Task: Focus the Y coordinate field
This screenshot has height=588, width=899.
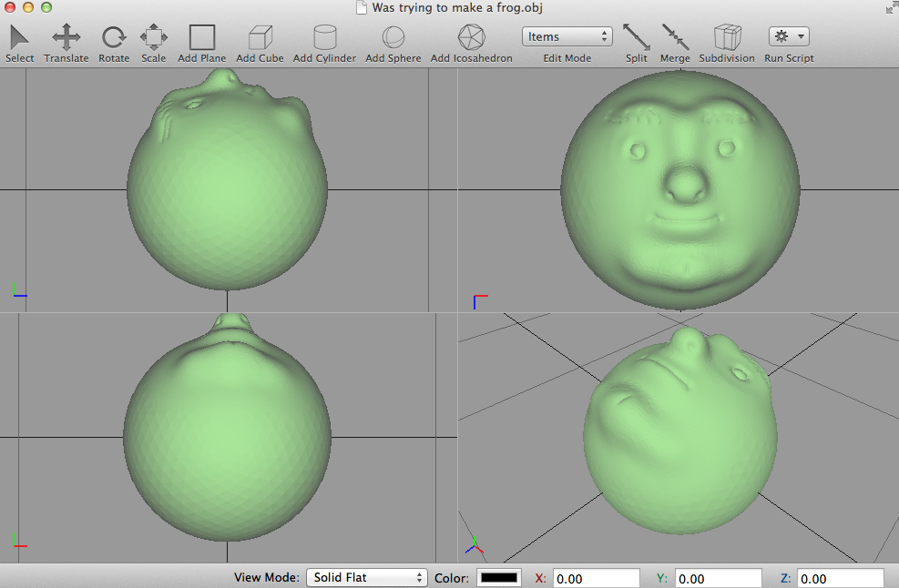Action: click(719, 578)
